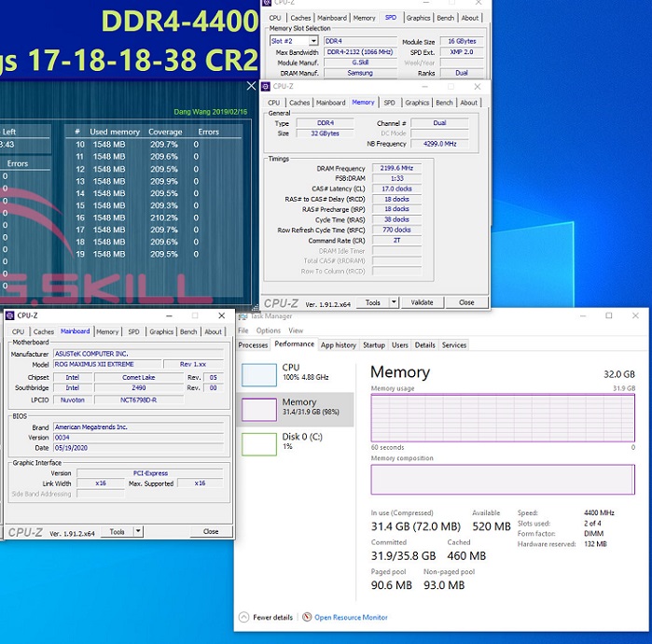The image size is (652, 644).
Task: Click the NCT6798D-R LPCIO value
Action: 138,399
